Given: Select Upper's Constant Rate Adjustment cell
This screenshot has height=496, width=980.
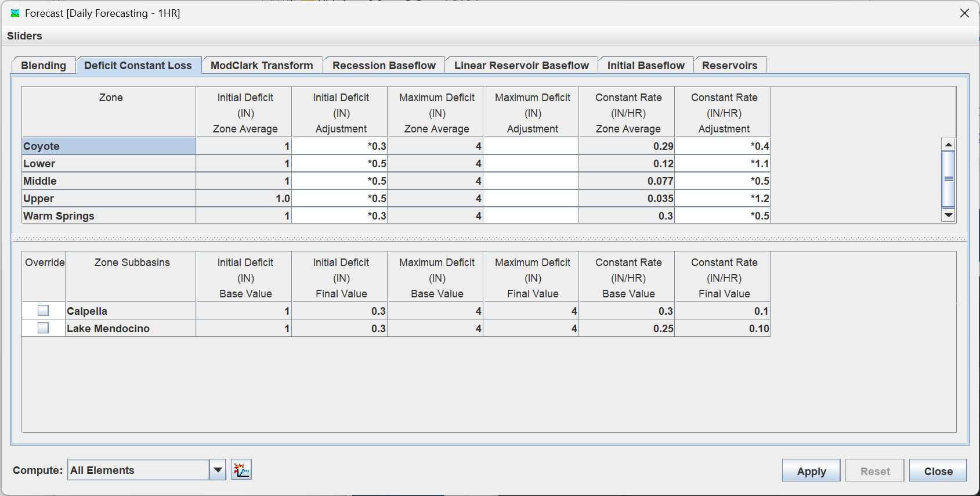Looking at the screenshot, I should (x=723, y=199).
